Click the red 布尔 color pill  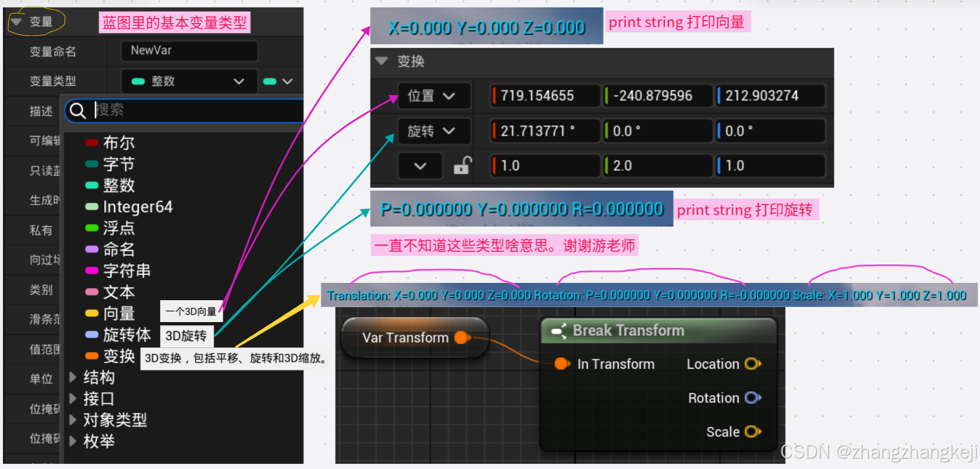(92, 142)
